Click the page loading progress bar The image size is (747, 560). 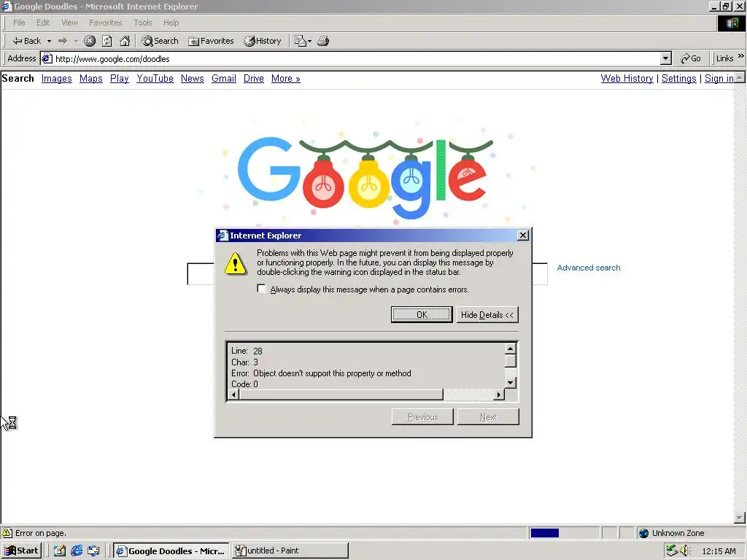pyautogui.click(x=564, y=533)
